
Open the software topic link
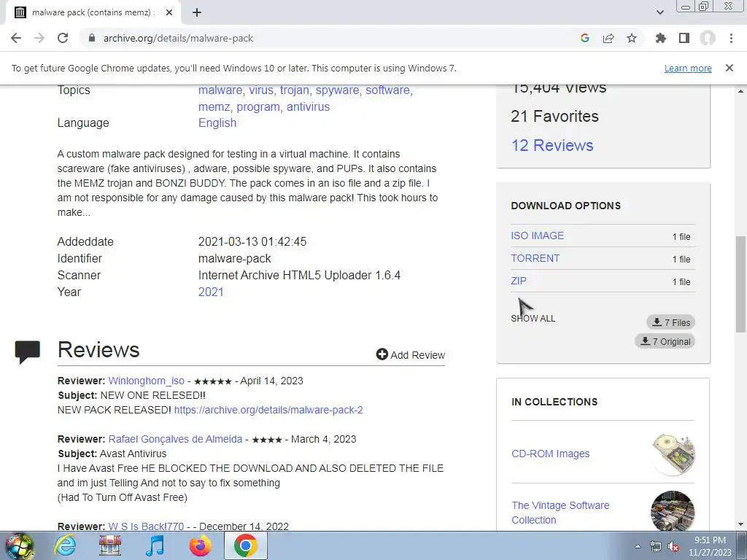click(388, 90)
